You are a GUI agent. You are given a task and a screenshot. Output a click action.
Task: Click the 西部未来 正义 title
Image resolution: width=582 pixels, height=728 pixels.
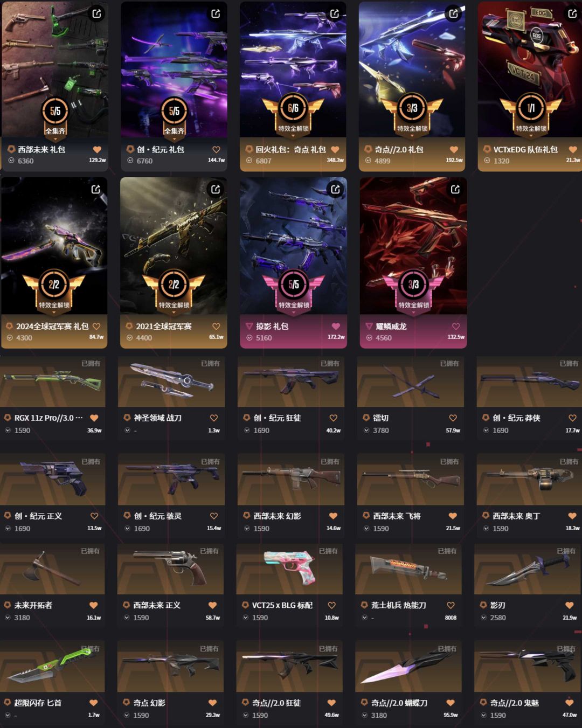click(x=157, y=605)
